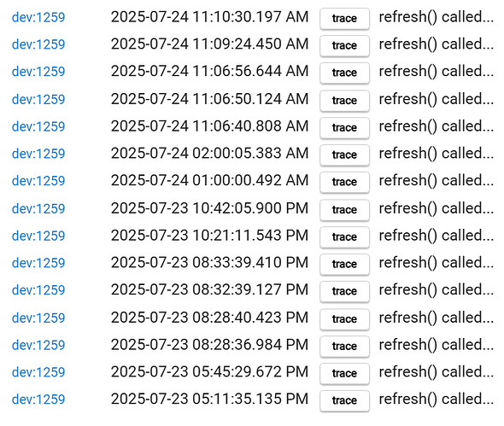504x426 pixels.
Task: Click trace button for 10:21:11.543 PM log
Action: 344,236
